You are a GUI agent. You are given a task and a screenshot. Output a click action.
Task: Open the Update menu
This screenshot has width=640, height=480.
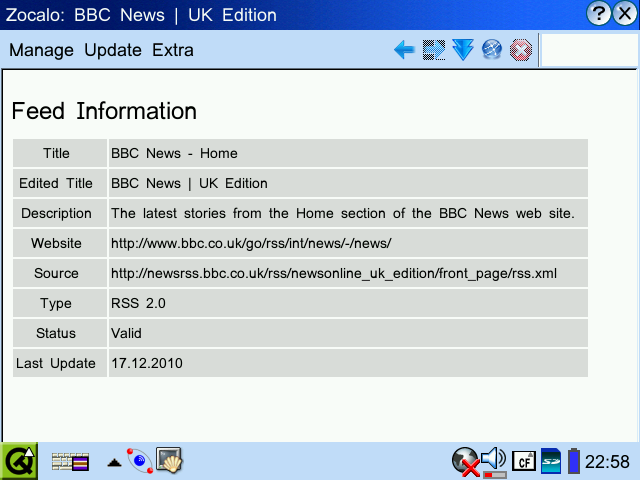pyautogui.click(x=113, y=50)
